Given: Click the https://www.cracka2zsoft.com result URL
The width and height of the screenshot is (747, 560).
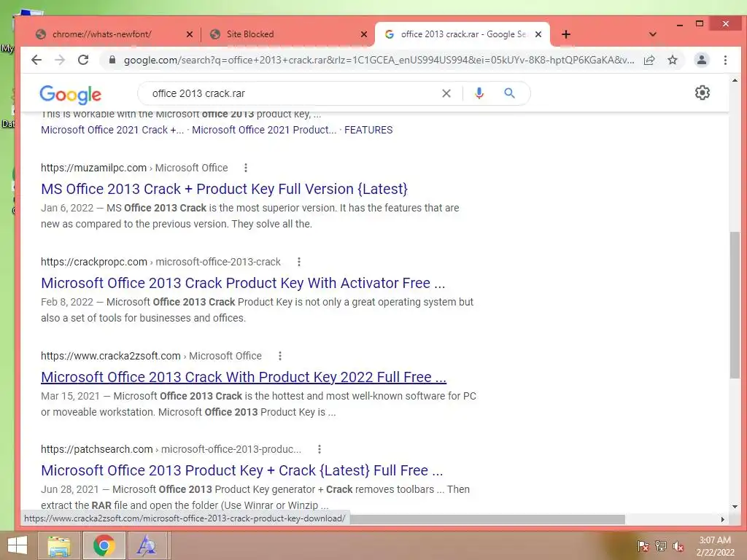Looking at the screenshot, I should tap(111, 356).
